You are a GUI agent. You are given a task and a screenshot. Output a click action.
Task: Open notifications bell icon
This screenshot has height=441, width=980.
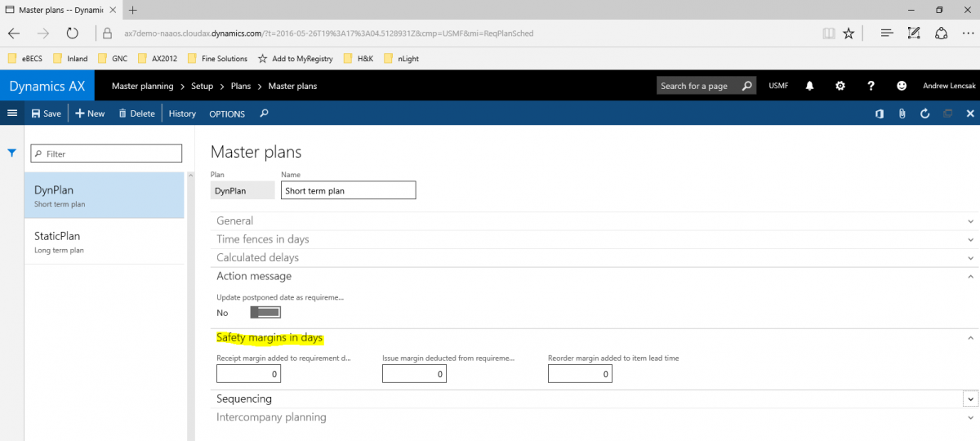click(810, 86)
